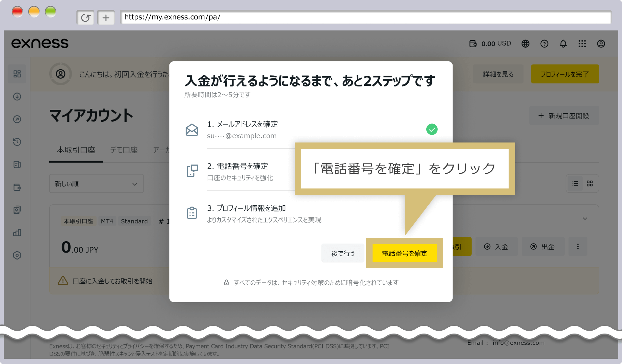Open the bar chart analytics icon in sidebar

(17, 233)
